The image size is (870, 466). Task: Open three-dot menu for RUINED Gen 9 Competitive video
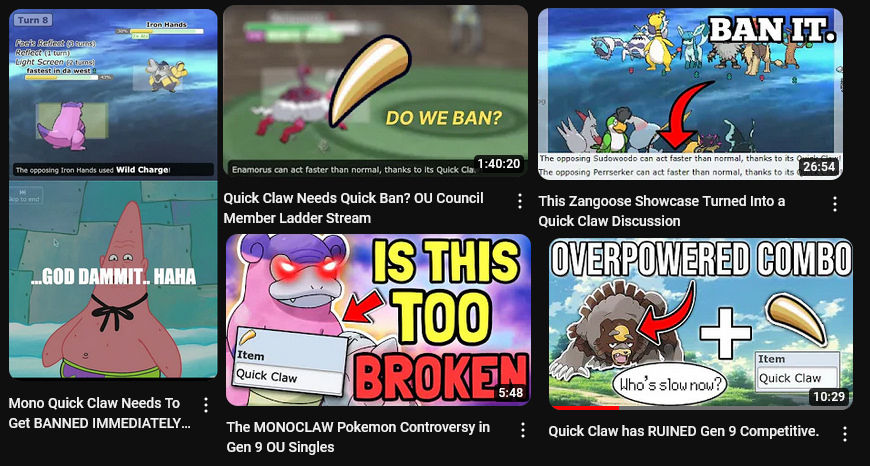tap(844, 434)
